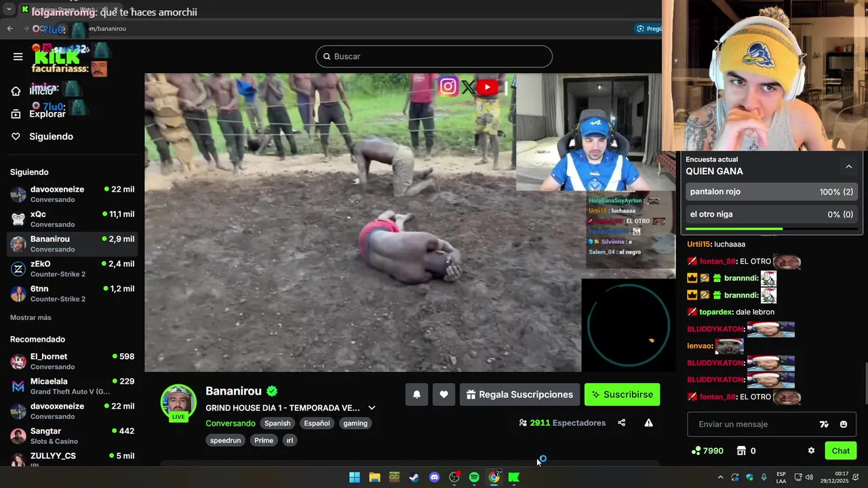The height and width of the screenshot is (488, 868).
Task: Switch to Google Chrome in the taskbar
Action: coord(494,477)
